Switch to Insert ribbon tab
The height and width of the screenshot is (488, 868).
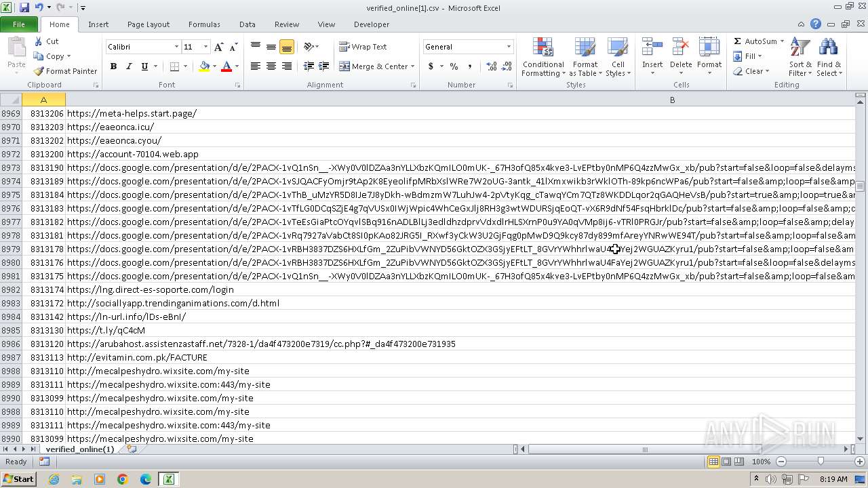tap(98, 24)
